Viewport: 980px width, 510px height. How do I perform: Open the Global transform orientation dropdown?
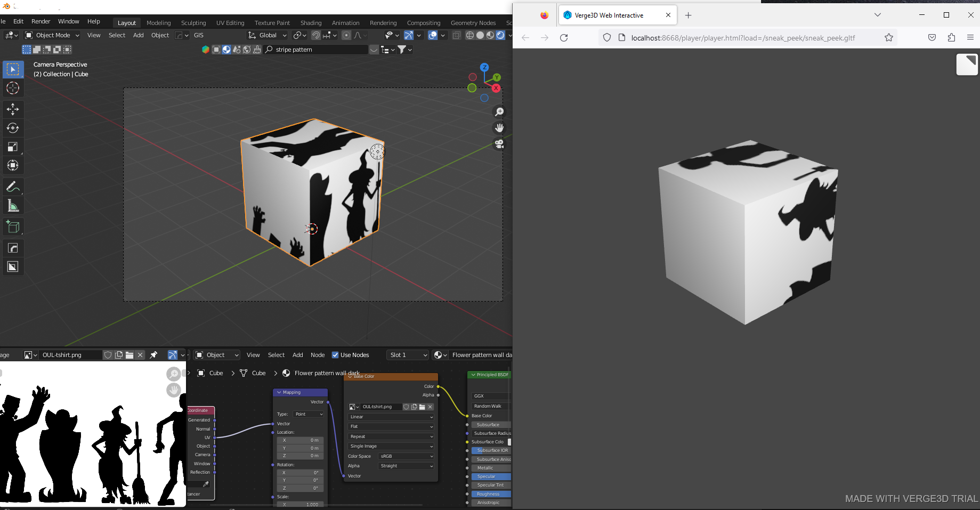[267, 35]
